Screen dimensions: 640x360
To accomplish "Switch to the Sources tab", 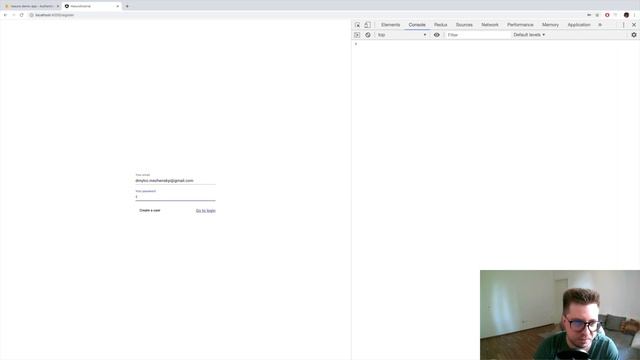I will point(464,25).
